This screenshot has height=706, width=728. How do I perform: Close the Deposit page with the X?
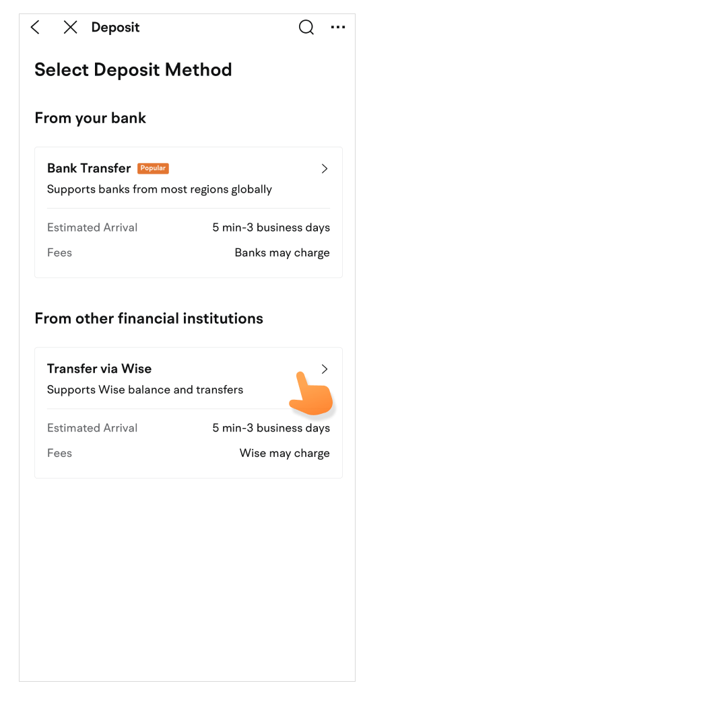coord(70,27)
